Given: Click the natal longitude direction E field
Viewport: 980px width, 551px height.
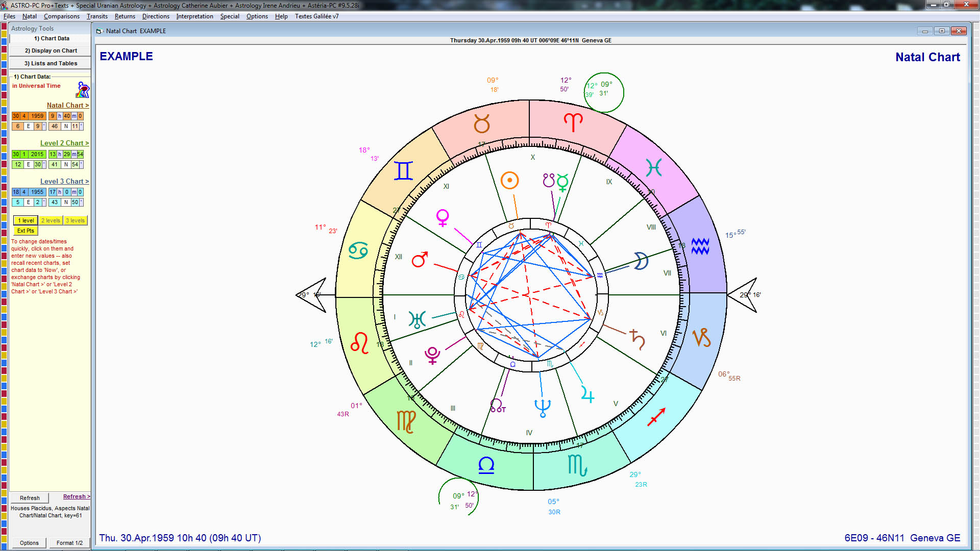Looking at the screenshot, I should click(29, 127).
